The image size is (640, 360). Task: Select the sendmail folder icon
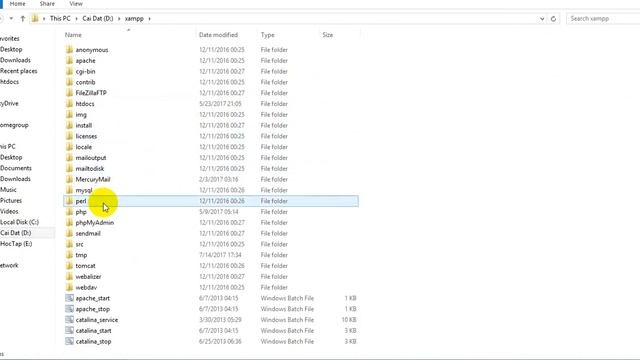pos(69,233)
